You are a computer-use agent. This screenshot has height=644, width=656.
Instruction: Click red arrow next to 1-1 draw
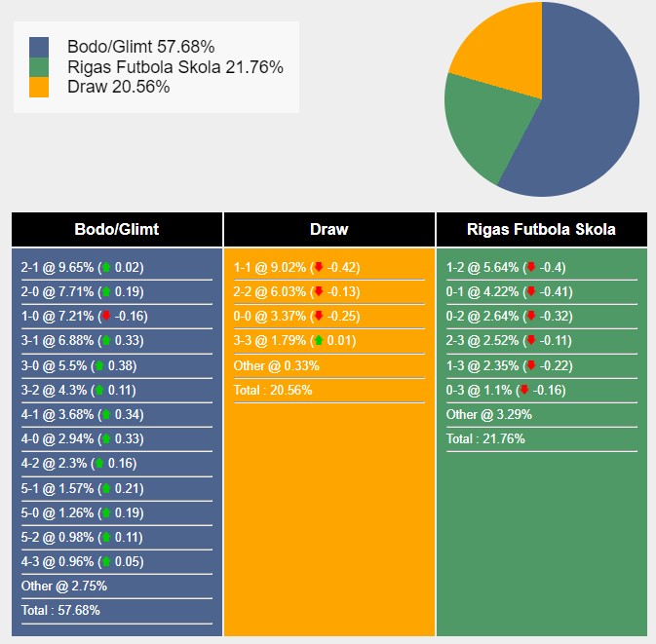pyautogui.click(x=318, y=267)
